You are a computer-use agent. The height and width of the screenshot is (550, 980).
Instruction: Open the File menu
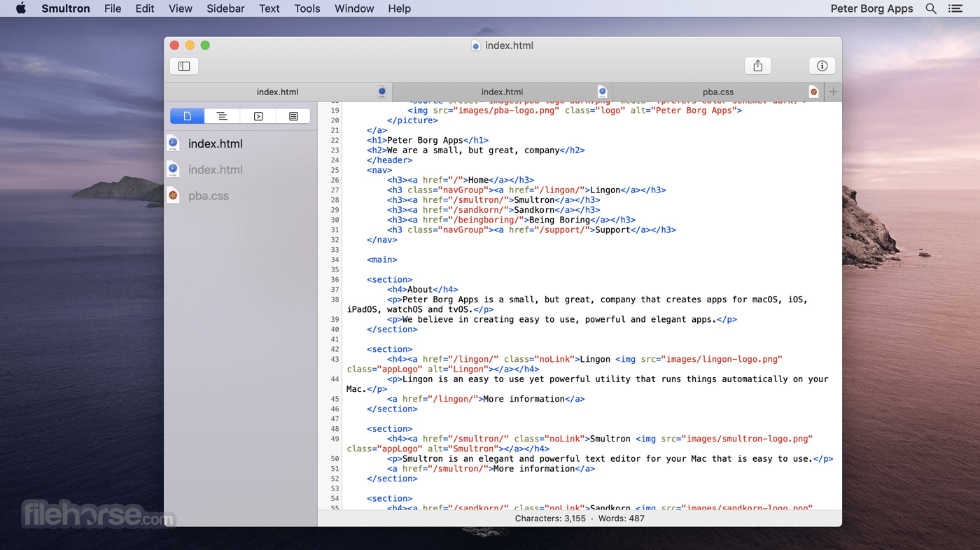click(113, 8)
